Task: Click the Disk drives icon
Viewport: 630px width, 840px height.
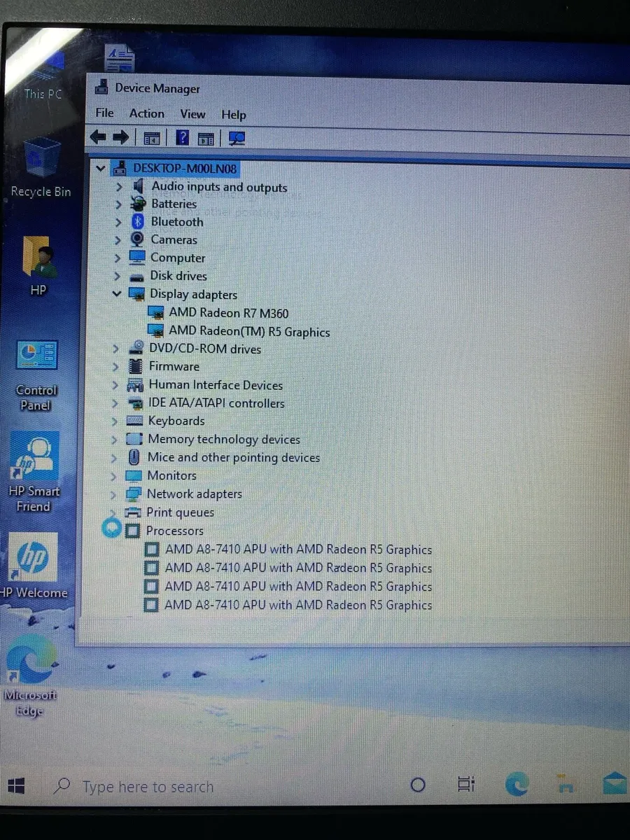Action: (137, 276)
